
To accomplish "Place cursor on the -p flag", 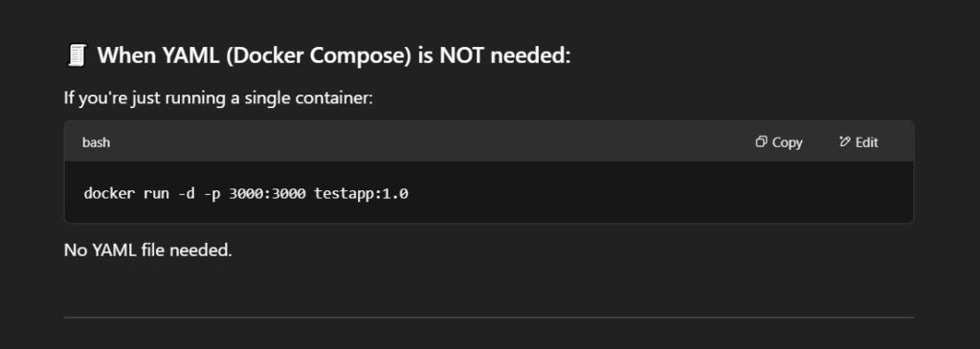I will (212, 193).
